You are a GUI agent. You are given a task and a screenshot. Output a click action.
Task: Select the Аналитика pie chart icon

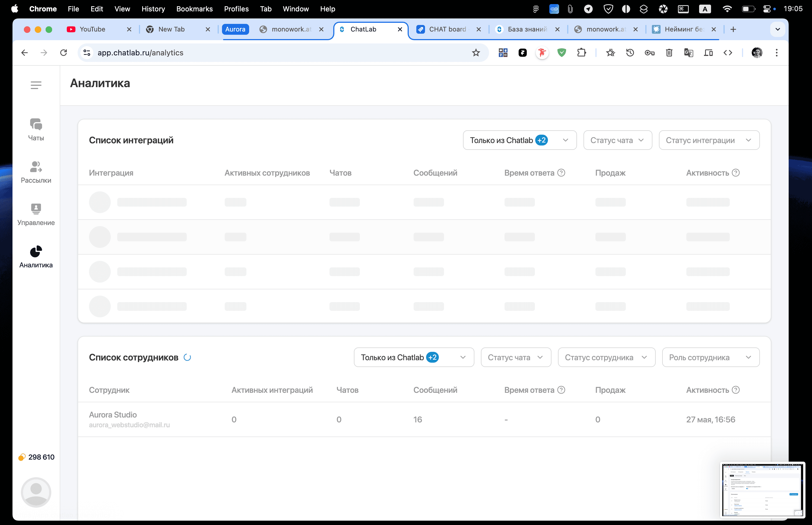(x=36, y=252)
